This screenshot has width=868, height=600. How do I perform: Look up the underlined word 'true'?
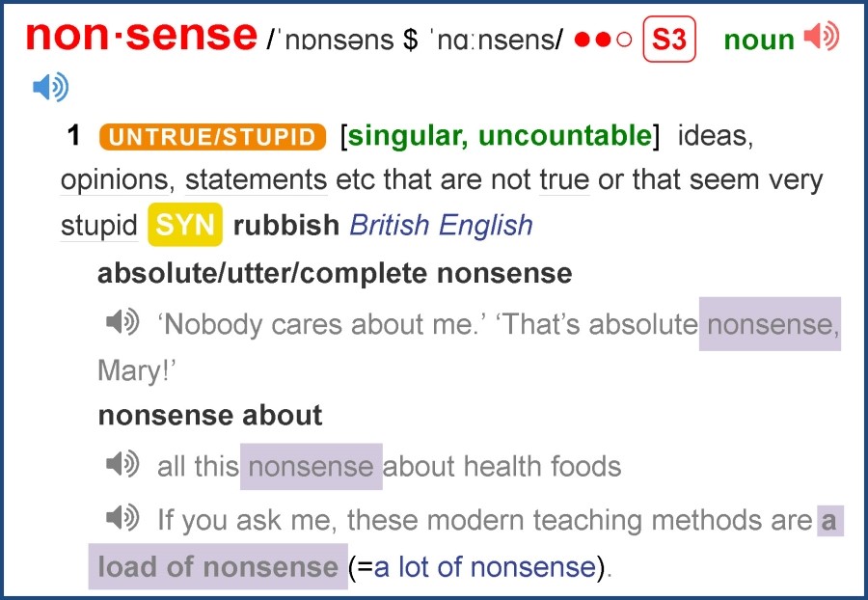tap(564, 179)
